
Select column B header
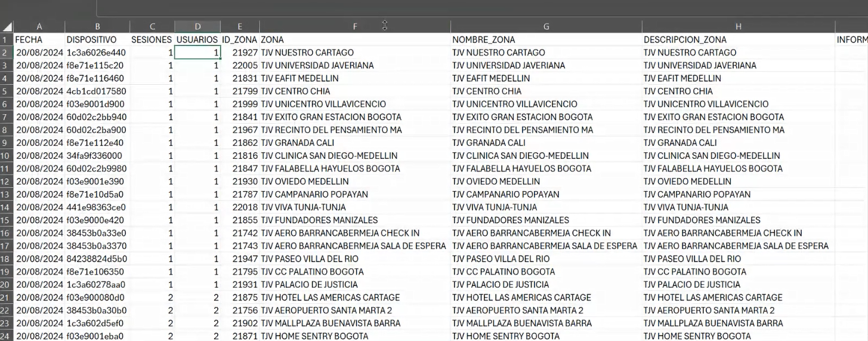[x=97, y=26]
